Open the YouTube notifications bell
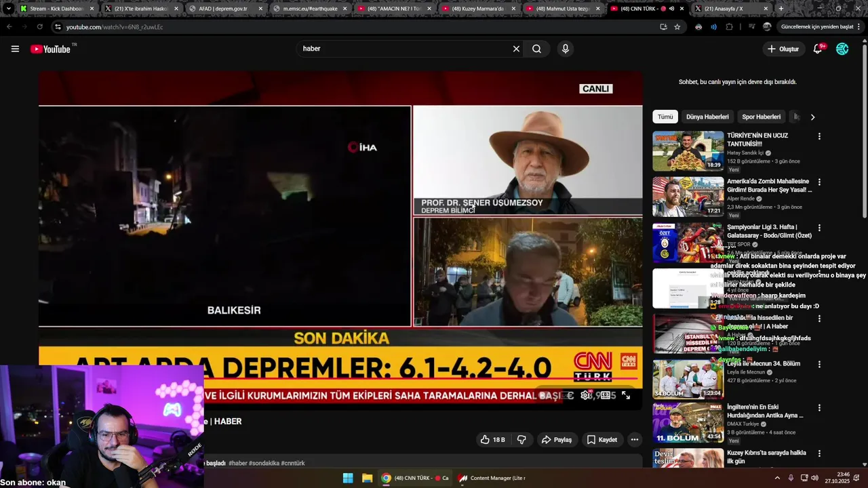 click(818, 49)
